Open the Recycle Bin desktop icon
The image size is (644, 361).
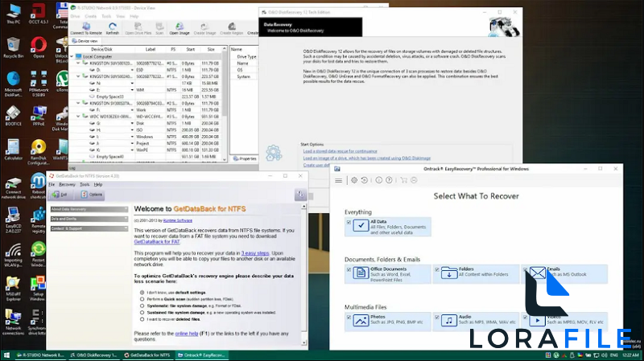[x=13, y=47]
